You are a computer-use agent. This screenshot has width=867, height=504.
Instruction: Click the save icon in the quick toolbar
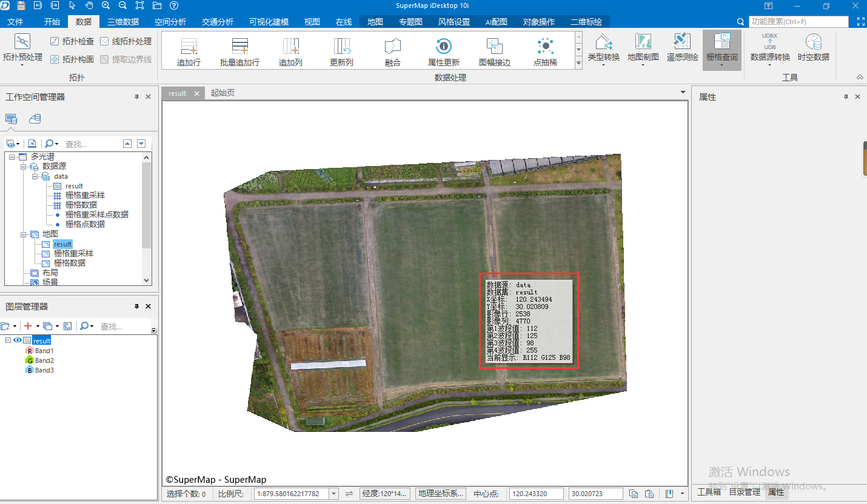tap(21, 5)
